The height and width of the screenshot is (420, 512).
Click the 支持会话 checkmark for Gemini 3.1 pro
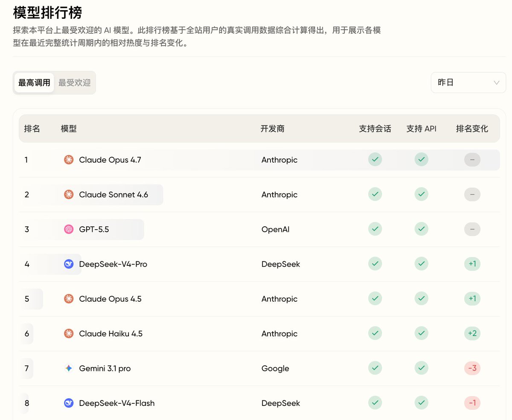click(x=375, y=368)
